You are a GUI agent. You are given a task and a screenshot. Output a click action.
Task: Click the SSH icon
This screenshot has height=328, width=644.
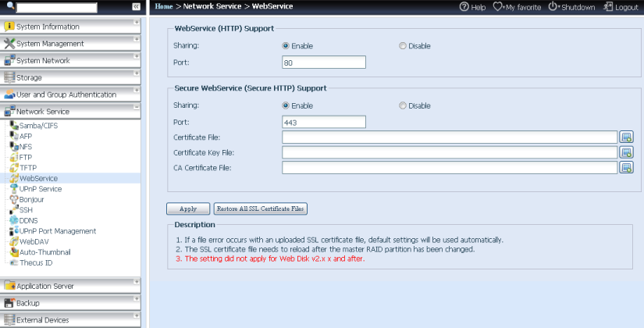tap(14, 209)
